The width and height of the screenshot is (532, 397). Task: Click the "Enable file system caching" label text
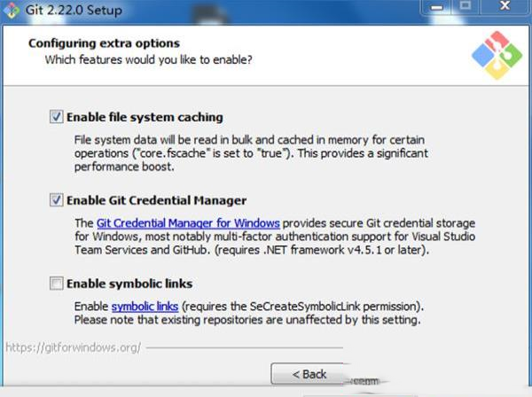[x=145, y=117]
